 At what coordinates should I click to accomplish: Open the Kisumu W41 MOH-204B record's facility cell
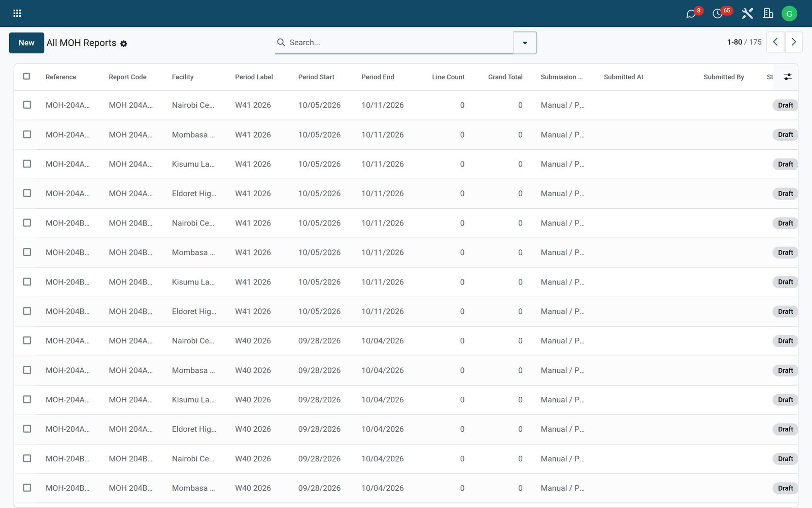[193, 282]
